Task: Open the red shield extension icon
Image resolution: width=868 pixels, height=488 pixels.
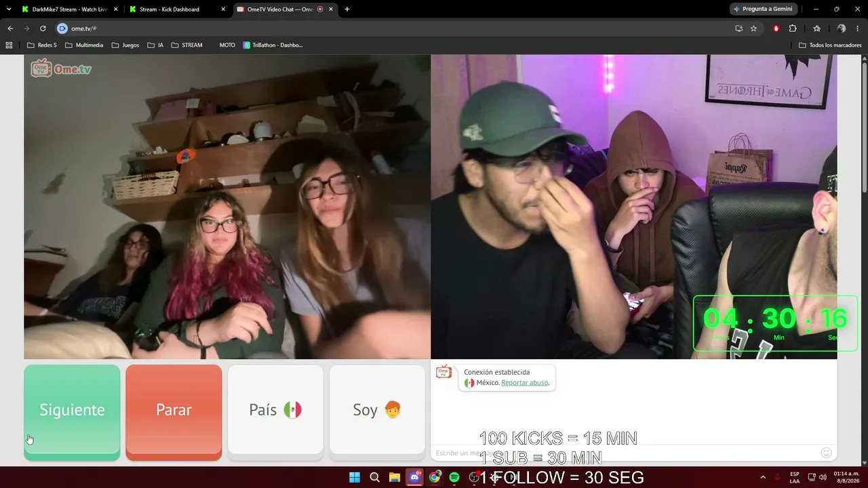Action: coord(776,28)
